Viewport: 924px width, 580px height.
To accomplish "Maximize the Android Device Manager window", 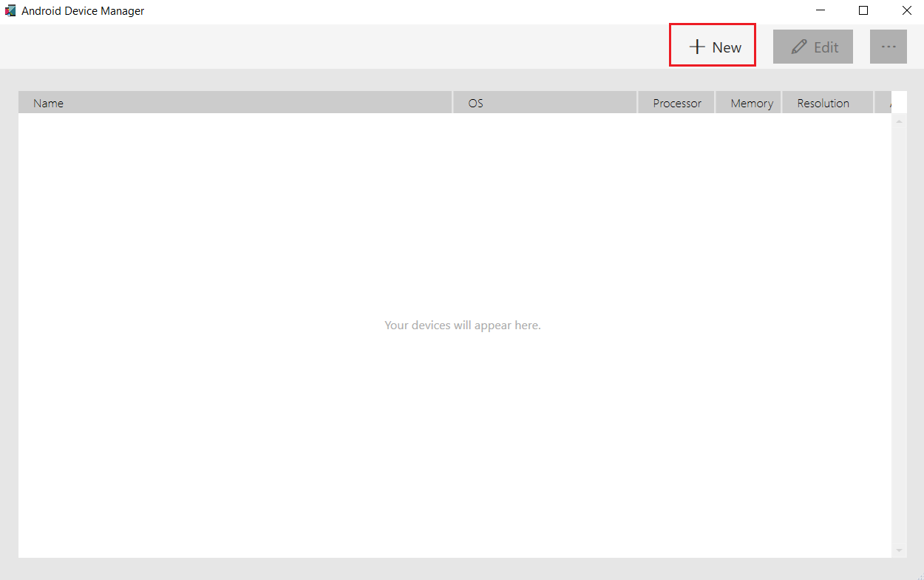I will pos(863,10).
